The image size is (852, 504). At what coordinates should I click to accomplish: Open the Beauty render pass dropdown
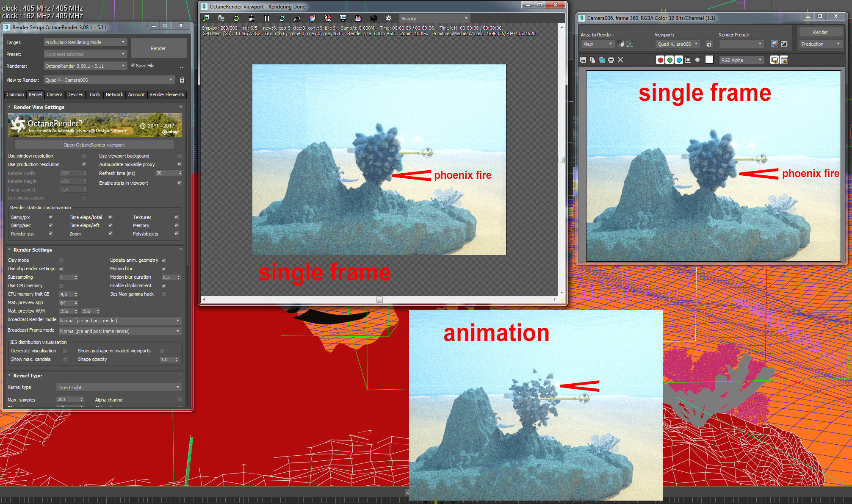pos(434,18)
